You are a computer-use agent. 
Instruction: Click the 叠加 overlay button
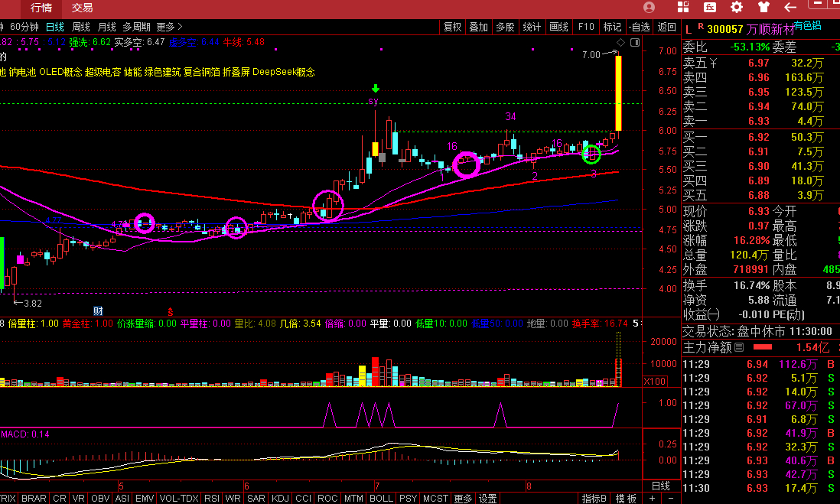[479, 27]
